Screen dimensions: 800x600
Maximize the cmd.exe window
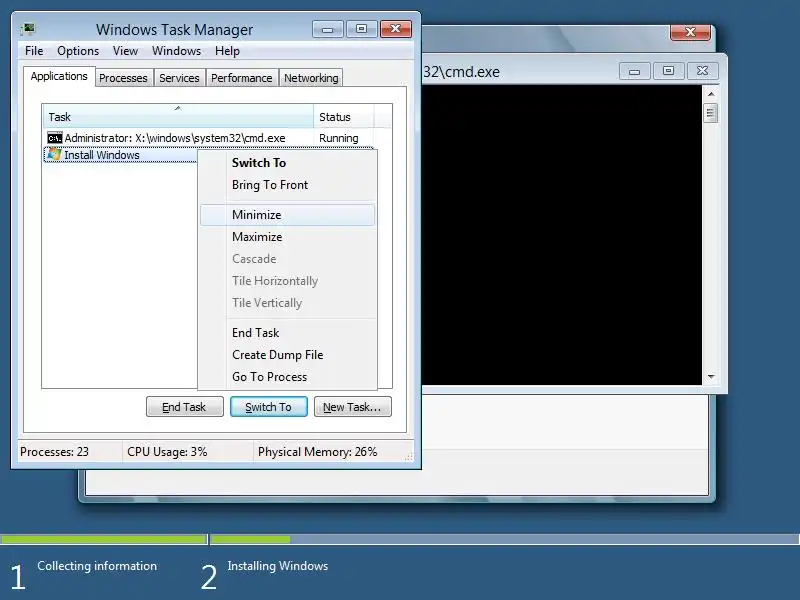(668, 71)
